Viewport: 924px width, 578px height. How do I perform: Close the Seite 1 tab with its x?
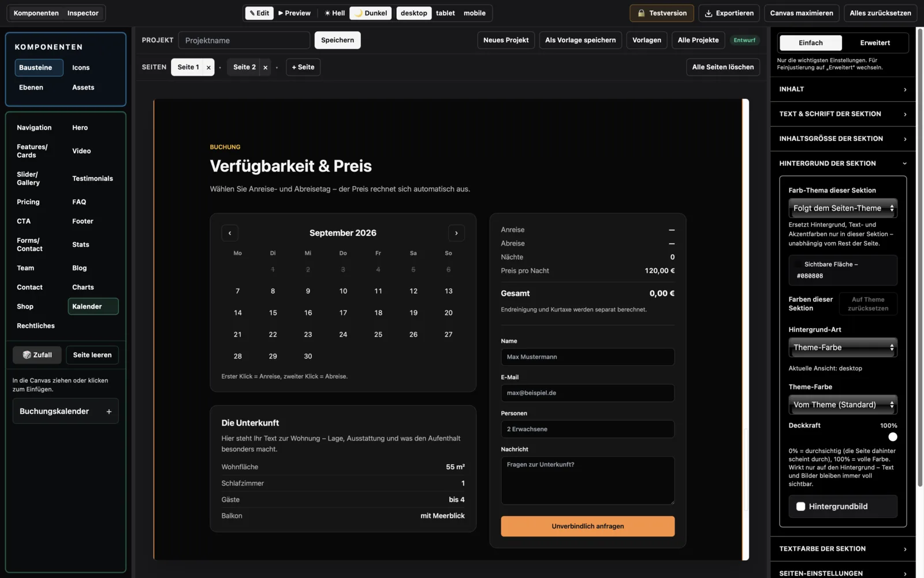point(208,68)
